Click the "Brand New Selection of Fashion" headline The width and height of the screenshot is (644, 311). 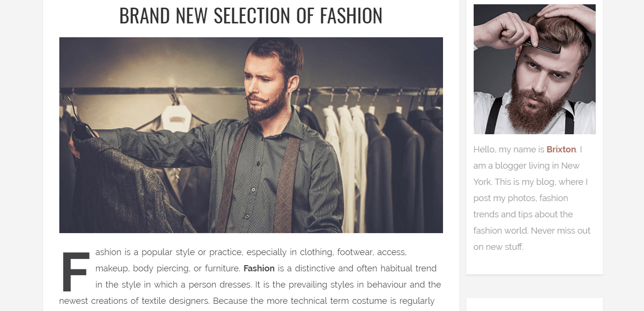[x=251, y=16]
